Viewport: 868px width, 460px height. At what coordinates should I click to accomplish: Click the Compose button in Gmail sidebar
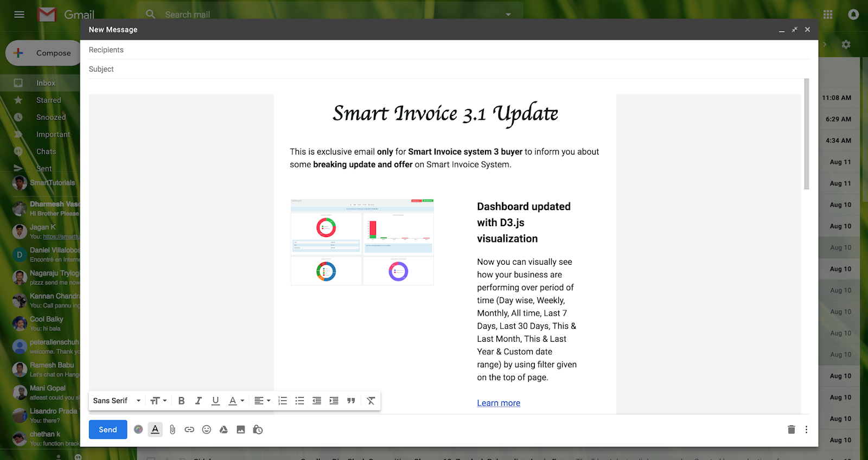pyautogui.click(x=43, y=53)
